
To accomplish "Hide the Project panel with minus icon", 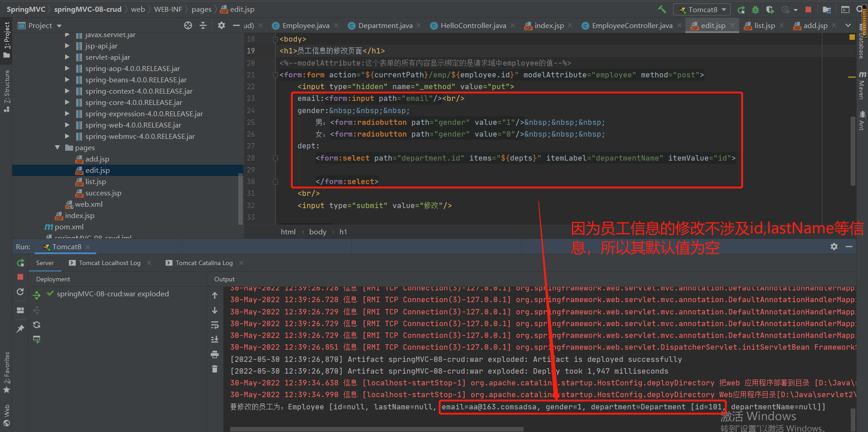I will [x=236, y=25].
